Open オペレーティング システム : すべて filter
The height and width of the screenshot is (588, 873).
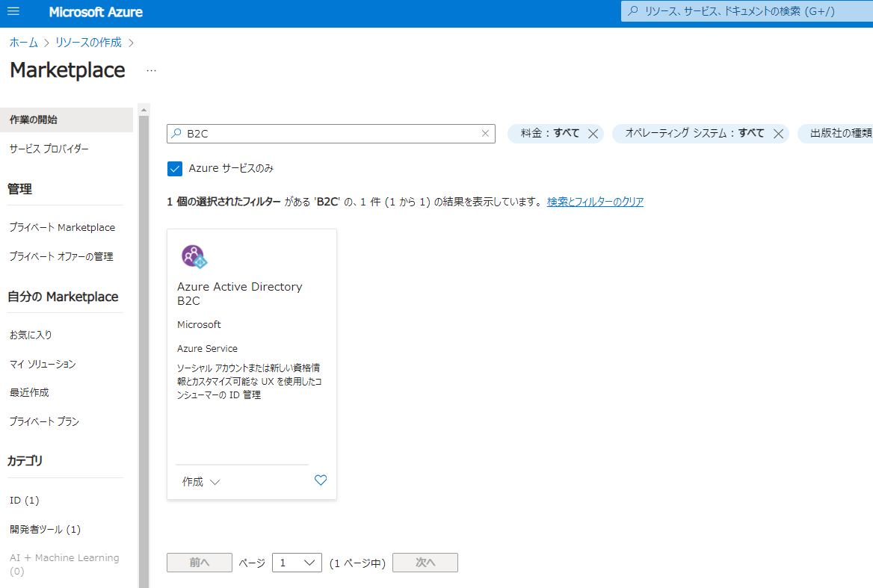694,133
